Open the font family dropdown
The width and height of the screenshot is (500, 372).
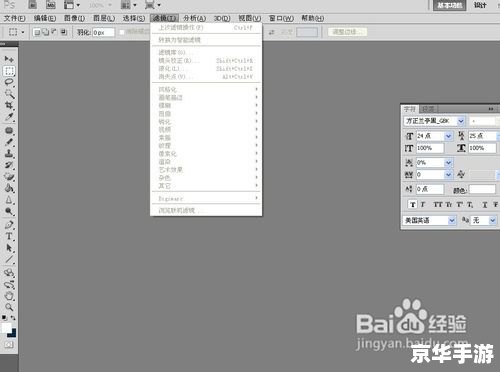461,121
